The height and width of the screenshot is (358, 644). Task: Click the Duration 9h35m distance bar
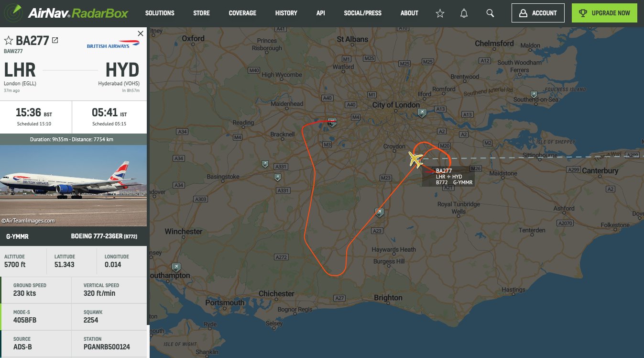pyautogui.click(x=73, y=139)
